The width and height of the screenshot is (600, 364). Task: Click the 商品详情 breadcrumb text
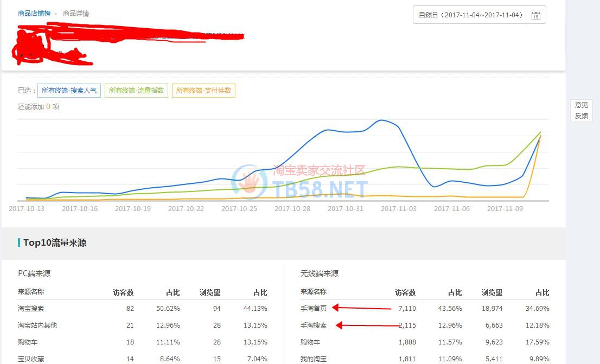tap(76, 13)
